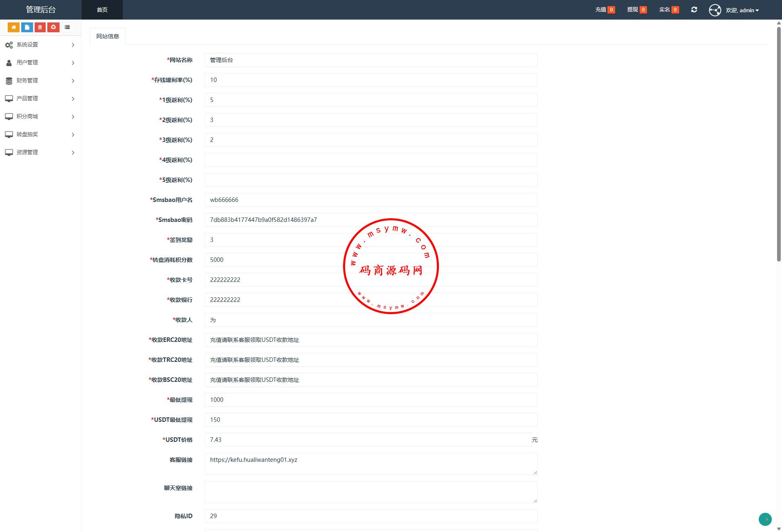
Task: Expand the 产品管理 chevron
Action: [x=73, y=99]
